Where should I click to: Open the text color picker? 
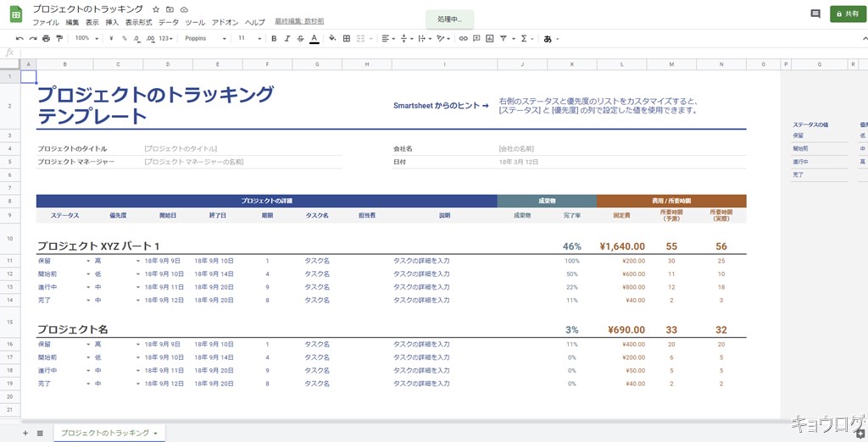pyautogui.click(x=314, y=39)
